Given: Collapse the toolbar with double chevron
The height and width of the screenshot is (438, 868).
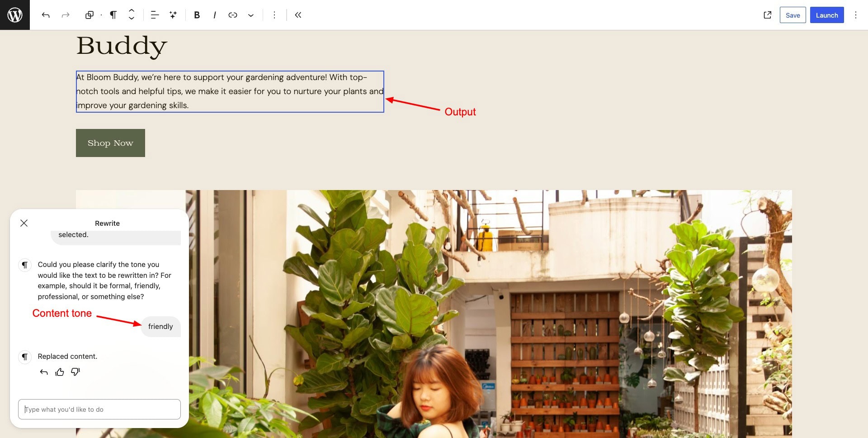Looking at the screenshot, I should coord(298,15).
